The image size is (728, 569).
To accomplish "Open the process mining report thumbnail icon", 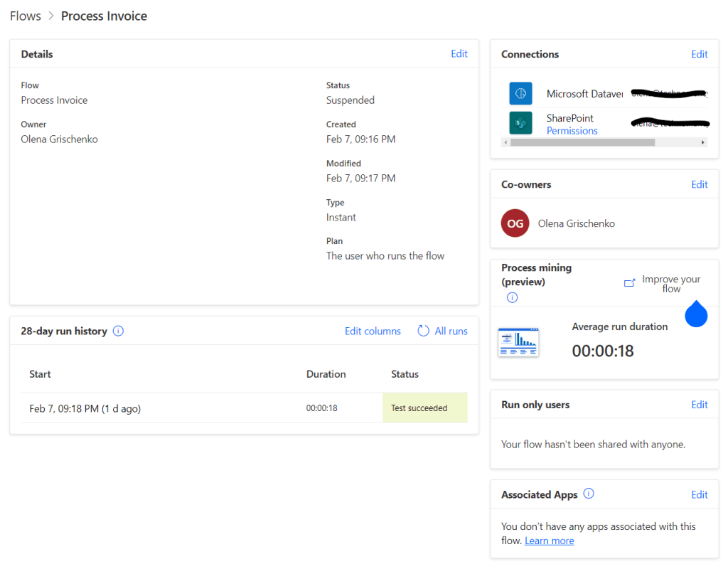I will point(518,341).
